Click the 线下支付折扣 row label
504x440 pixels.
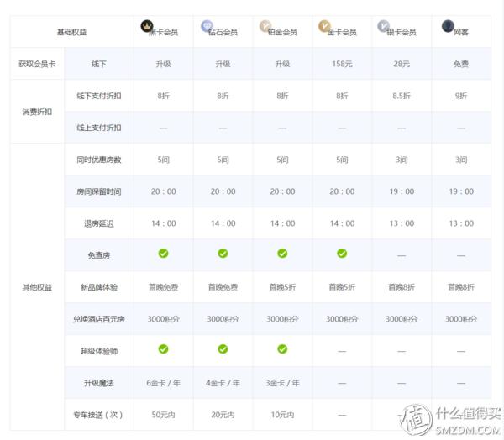pos(98,96)
